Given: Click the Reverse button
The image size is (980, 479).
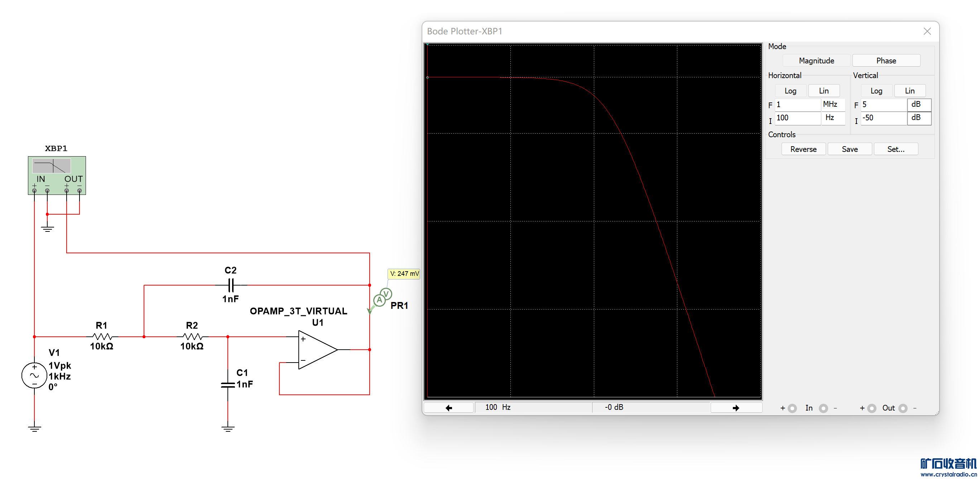Looking at the screenshot, I should click(x=803, y=149).
